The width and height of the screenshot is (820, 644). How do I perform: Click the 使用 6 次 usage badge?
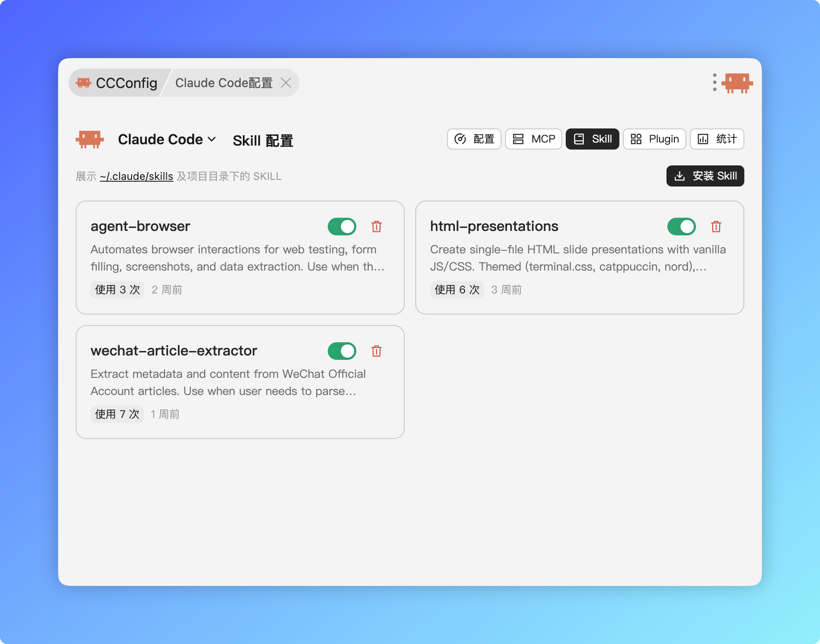click(x=457, y=290)
